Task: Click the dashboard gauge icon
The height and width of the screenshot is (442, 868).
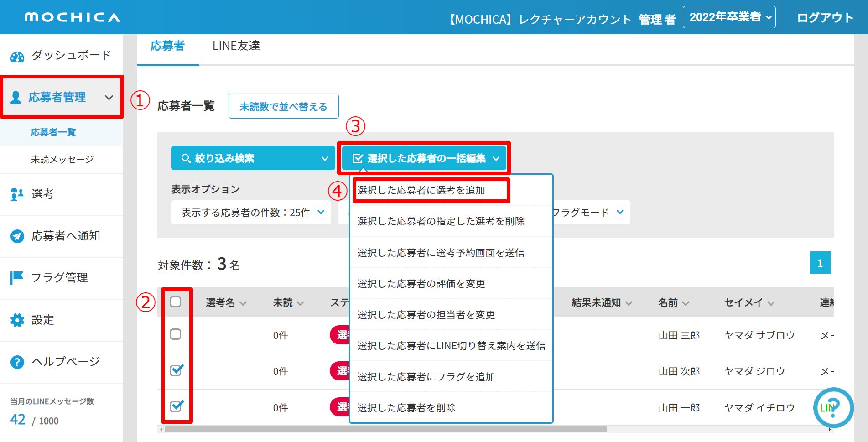Action: [x=17, y=57]
